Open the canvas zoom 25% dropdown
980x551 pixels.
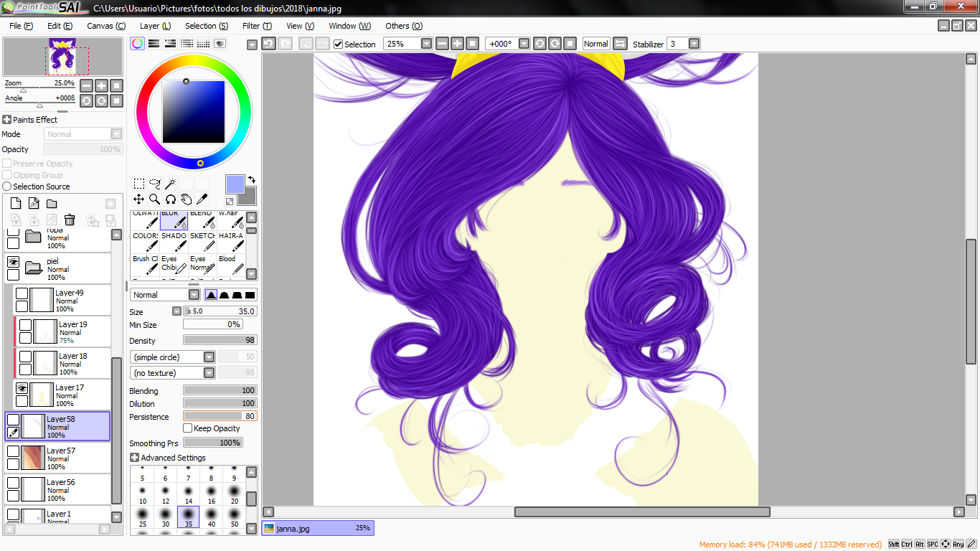[426, 44]
